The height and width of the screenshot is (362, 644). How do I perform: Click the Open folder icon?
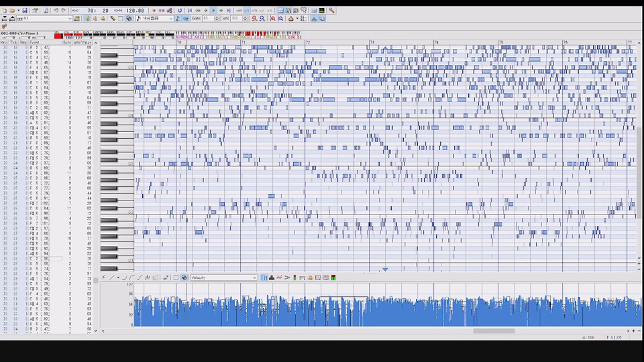[11, 11]
